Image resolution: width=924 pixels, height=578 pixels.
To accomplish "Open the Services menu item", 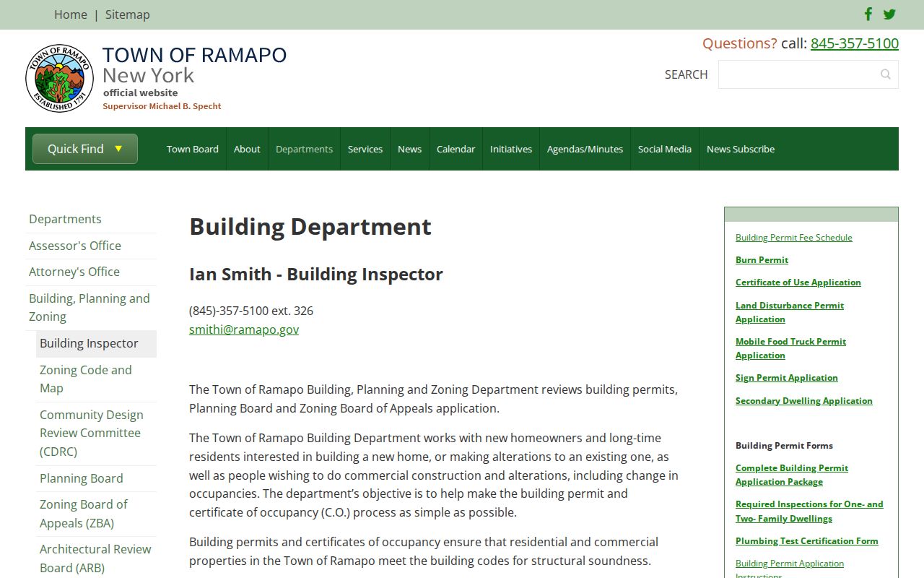I will click(365, 149).
